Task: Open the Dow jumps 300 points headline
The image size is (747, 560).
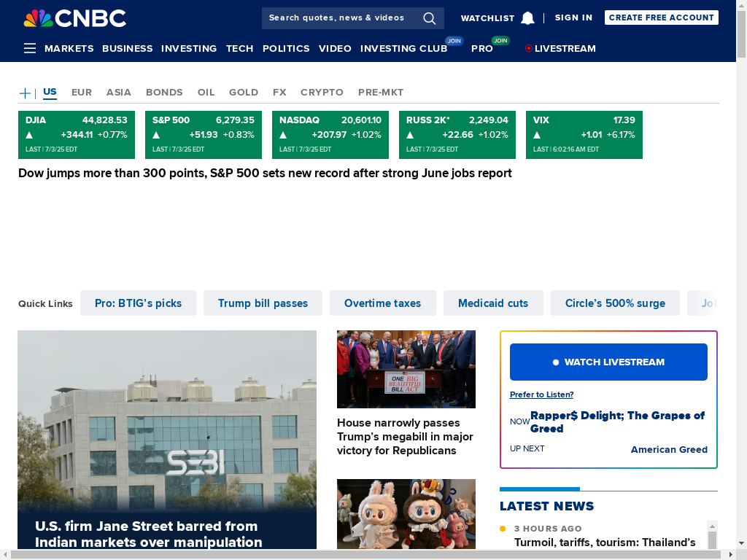Action: click(x=265, y=174)
